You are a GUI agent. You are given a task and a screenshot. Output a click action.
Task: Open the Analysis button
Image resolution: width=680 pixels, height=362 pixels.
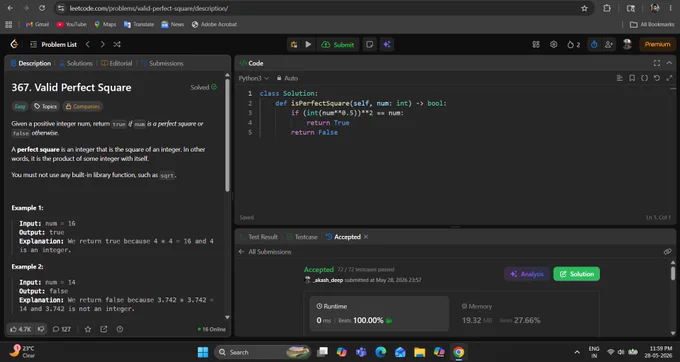pyautogui.click(x=527, y=274)
